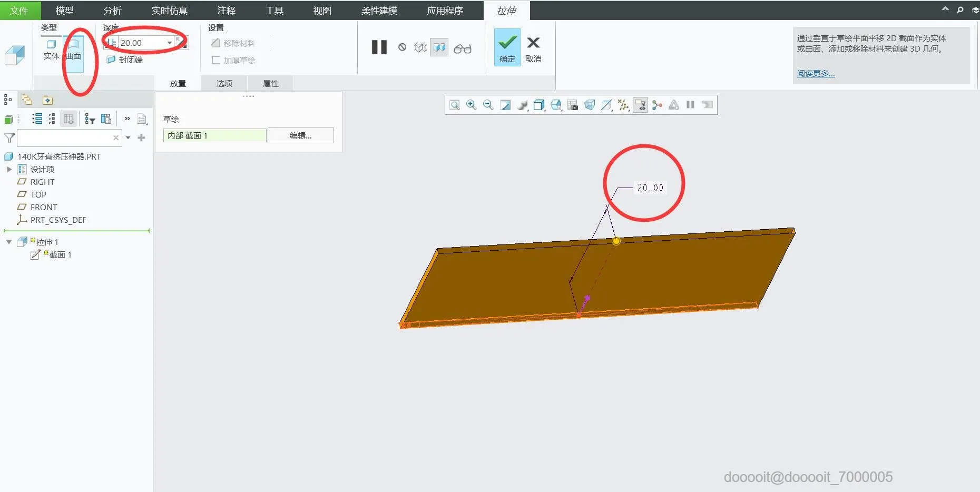
Task: Collapse the ribbon with the up arrow
Action: [x=945, y=9]
